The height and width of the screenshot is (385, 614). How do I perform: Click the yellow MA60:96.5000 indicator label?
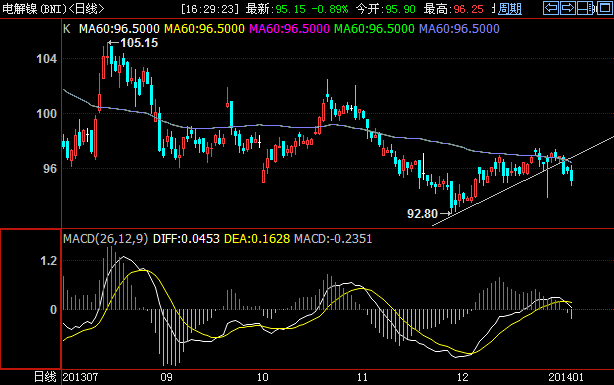tap(204, 29)
